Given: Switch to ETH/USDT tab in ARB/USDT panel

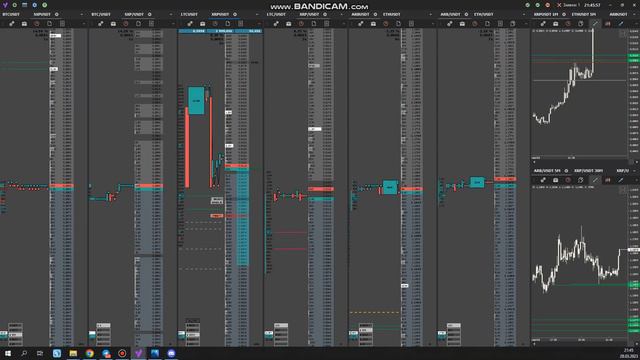Looking at the screenshot, I should click(x=484, y=14).
